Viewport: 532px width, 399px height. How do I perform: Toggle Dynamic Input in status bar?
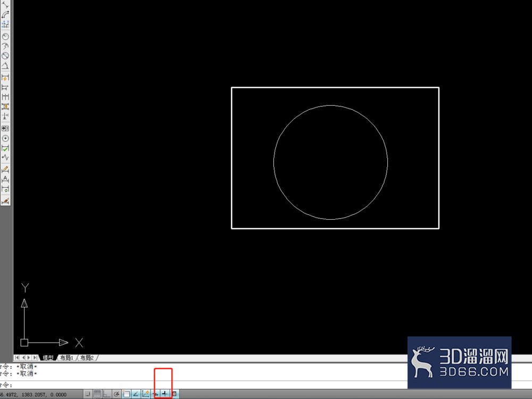pyautogui.click(x=155, y=394)
